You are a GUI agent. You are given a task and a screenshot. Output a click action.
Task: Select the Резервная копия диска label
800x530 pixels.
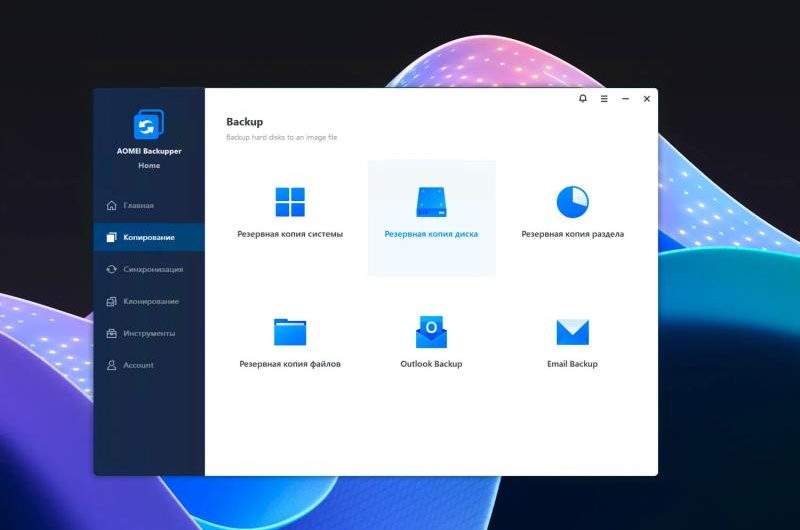431,234
